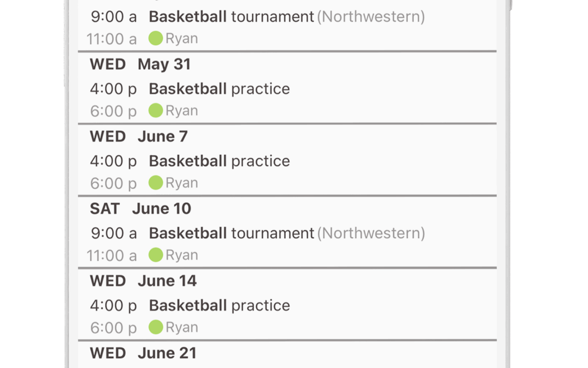Click the green Ryan dot under May 31

(156, 110)
